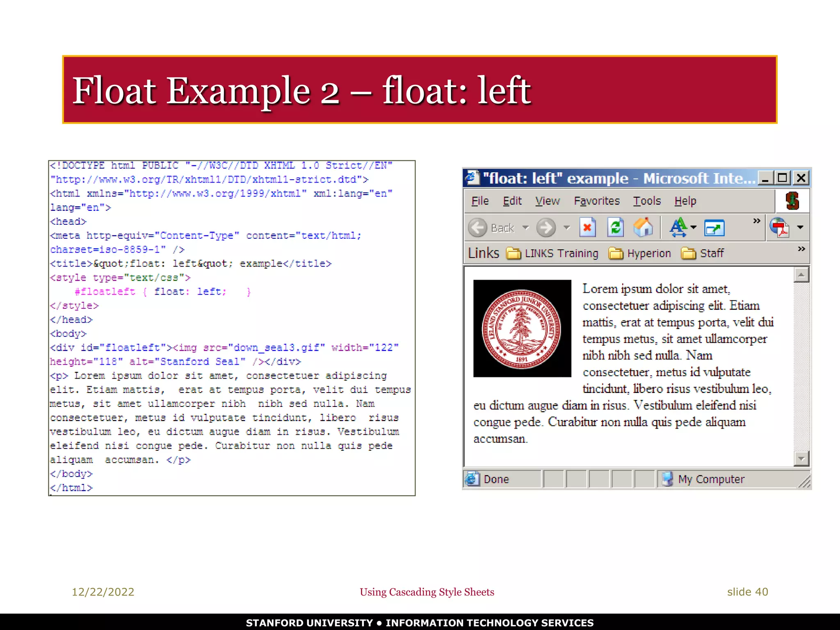
Task: Click the page icon next to Done
Action: click(x=472, y=479)
